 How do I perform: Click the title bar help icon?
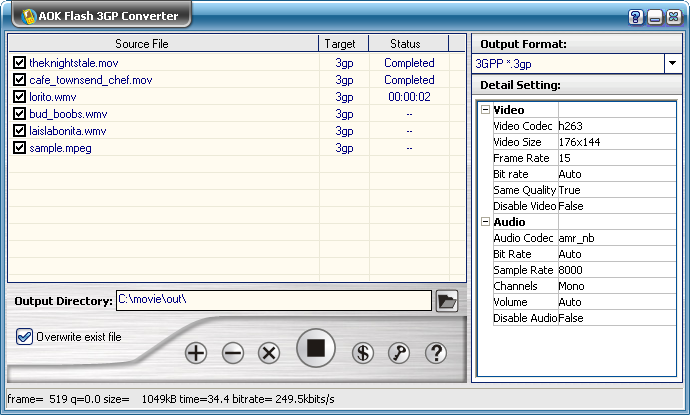636,17
